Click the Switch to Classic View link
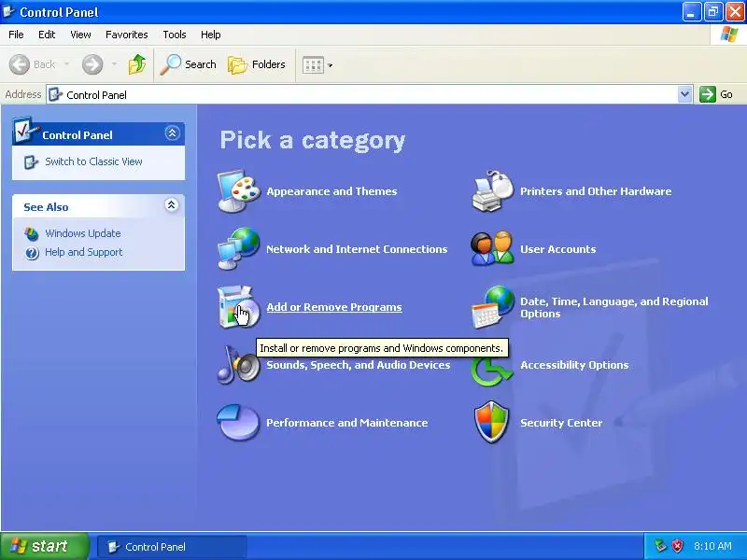 tap(94, 161)
